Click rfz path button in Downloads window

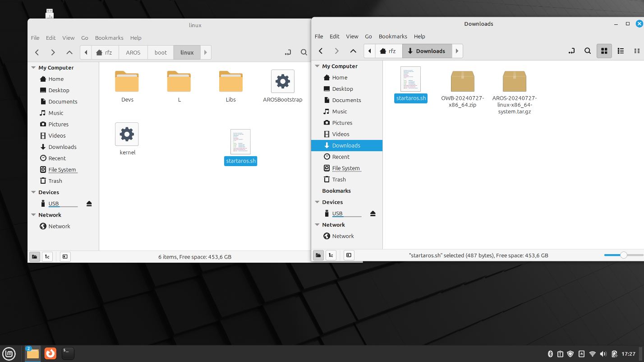[389, 51]
